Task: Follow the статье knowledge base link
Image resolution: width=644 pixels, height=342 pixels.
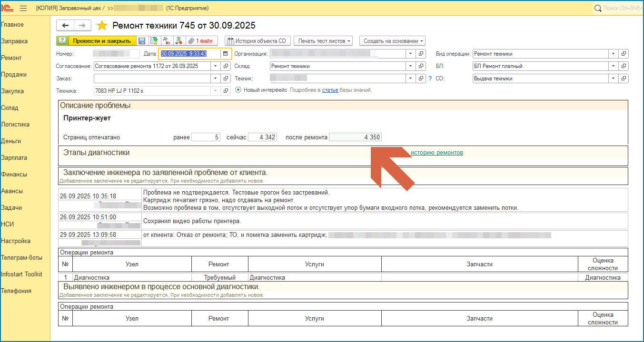Action: point(330,90)
